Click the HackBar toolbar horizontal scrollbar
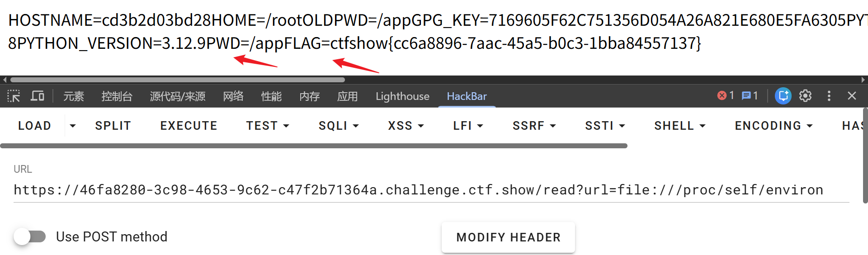Image resolution: width=868 pixels, height=255 pixels. tap(314, 146)
